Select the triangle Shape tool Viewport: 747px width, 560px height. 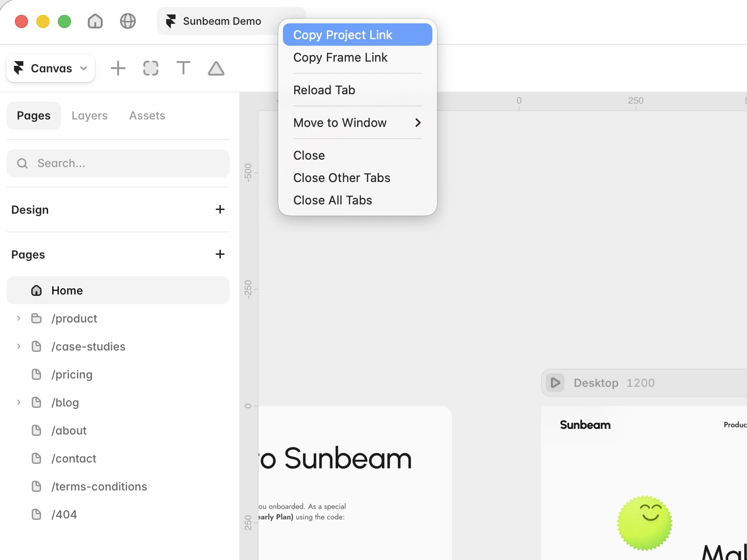tap(216, 68)
